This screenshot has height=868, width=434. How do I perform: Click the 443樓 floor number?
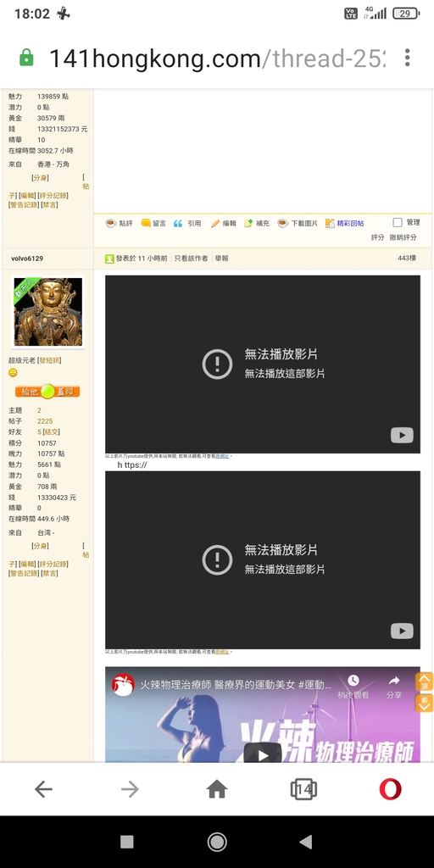click(408, 258)
